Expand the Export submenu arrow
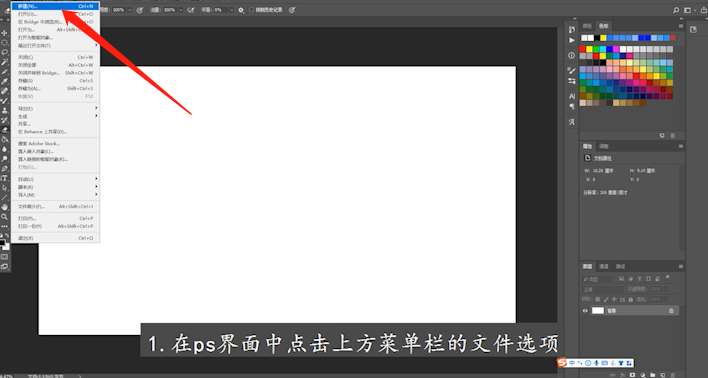 pos(96,108)
